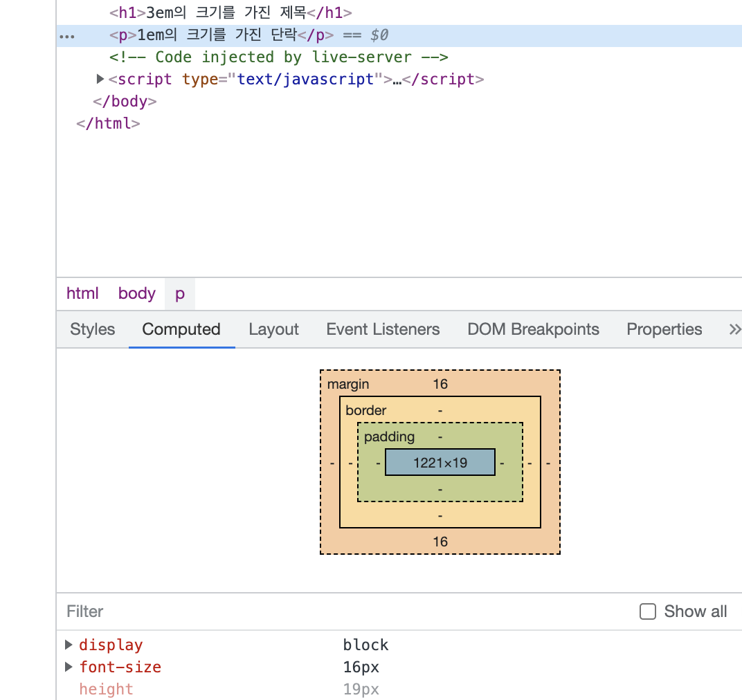Screen dimensions: 742x700
Task: Expand the script type="text/javascript" element
Action: [x=100, y=79]
